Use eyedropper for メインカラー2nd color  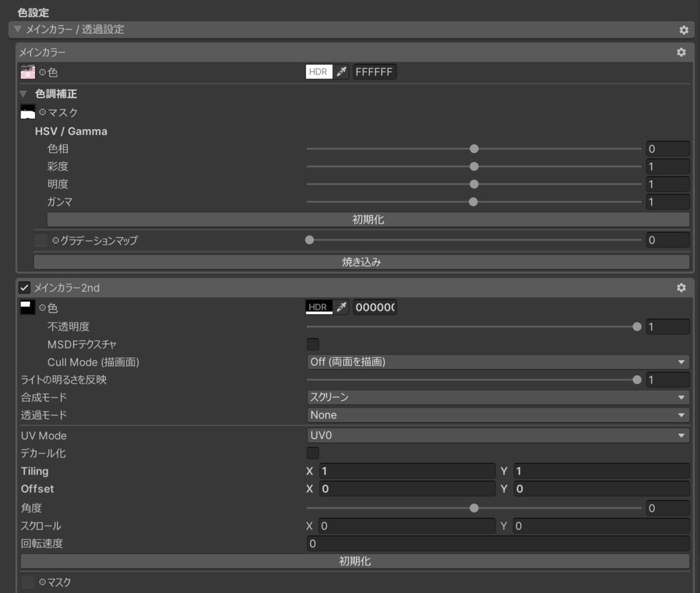342,307
